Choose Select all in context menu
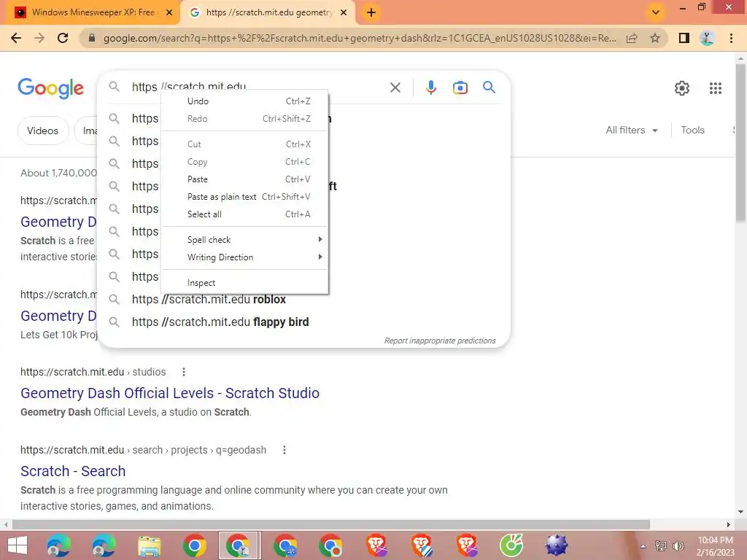Screen dimensions: 747x560 (x=245, y=214)
